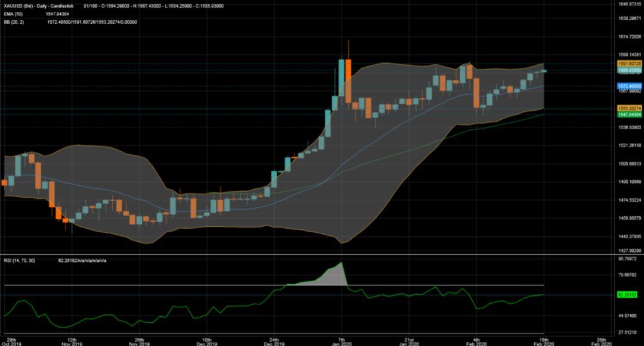Image resolution: width=644 pixels, height=346 pixels.
Task: Click the orange 1553.20274 lower band price tag
Action: point(630,108)
